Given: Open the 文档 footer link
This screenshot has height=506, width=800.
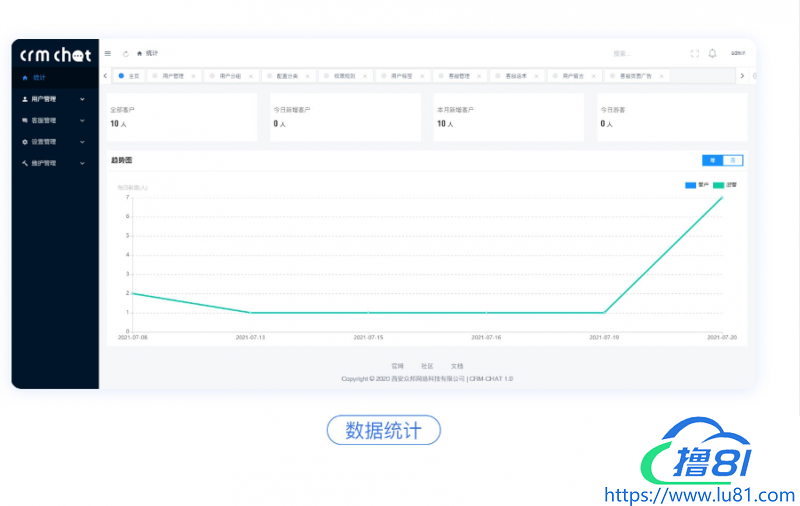Looking at the screenshot, I should coord(457,366).
